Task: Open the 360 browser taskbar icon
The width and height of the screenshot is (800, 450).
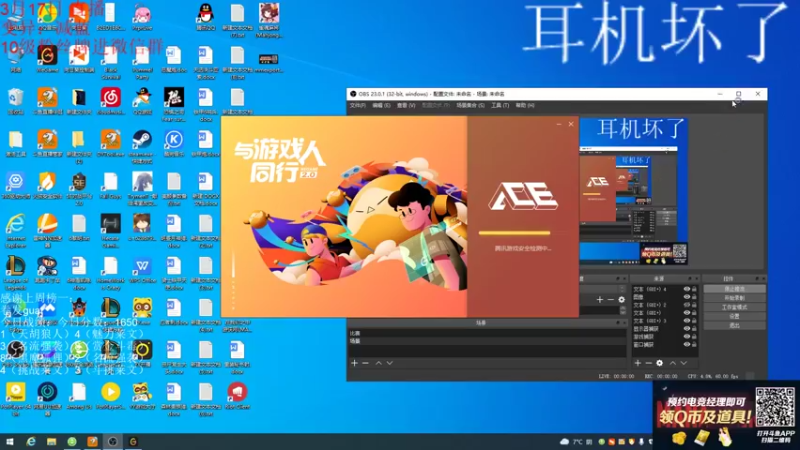Action: tap(72, 441)
